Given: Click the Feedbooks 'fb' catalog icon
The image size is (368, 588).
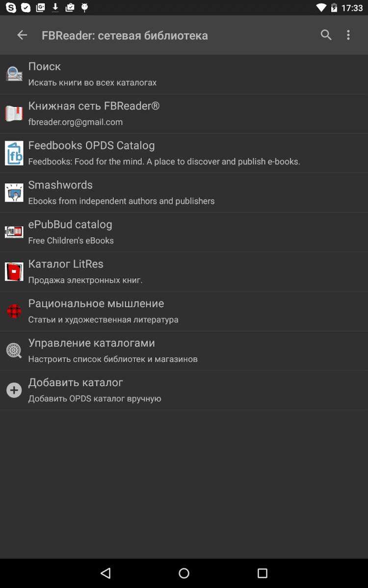Looking at the screenshot, I should click(14, 153).
